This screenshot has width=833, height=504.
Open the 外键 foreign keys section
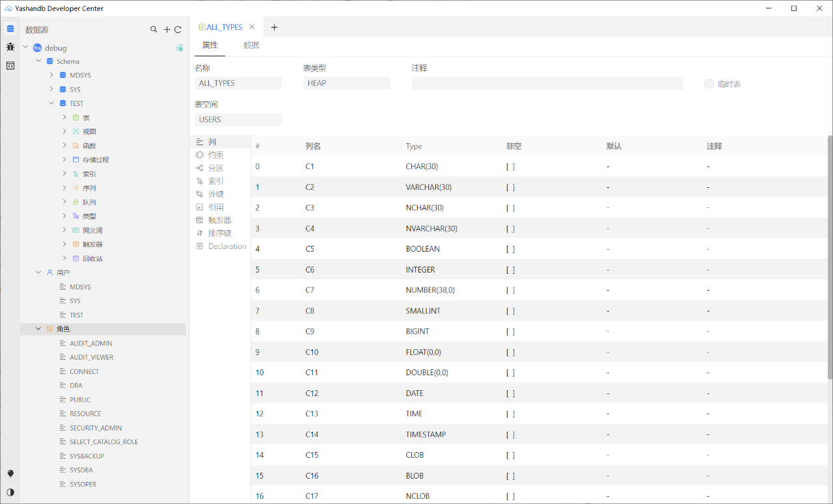(x=216, y=194)
